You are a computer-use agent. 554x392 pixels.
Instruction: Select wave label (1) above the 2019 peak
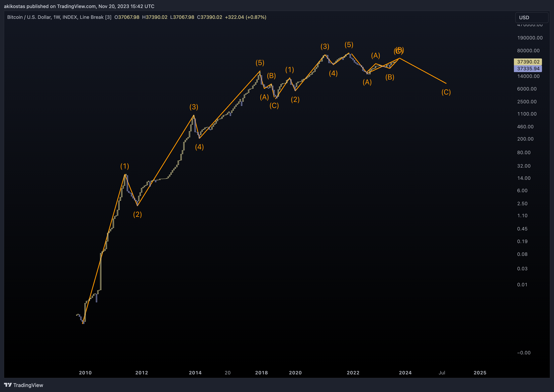pos(290,70)
